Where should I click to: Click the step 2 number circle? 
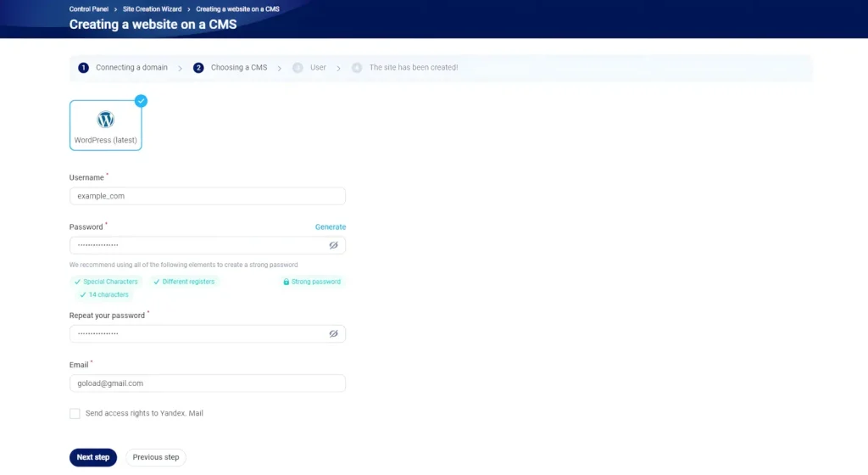198,68
